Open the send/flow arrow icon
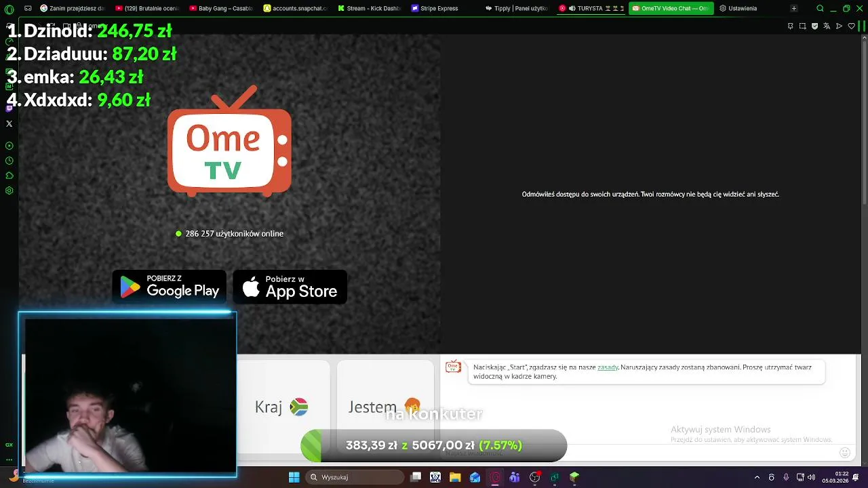The width and height of the screenshot is (868, 488). (839, 26)
